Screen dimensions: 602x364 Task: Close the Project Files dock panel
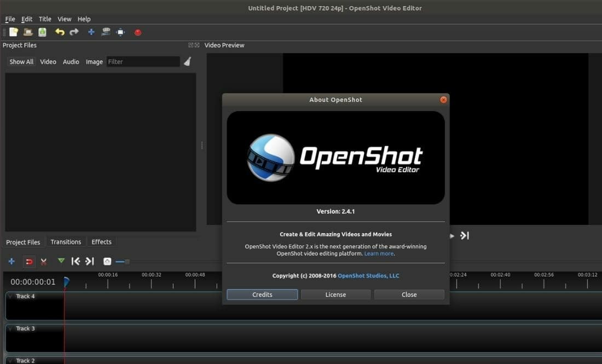point(197,45)
